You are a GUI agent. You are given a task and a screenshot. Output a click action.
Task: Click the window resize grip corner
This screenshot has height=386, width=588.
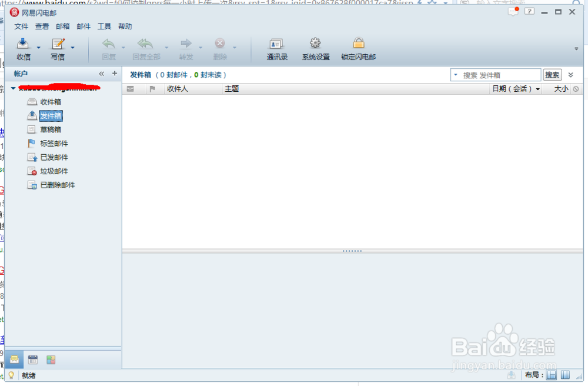point(579,376)
